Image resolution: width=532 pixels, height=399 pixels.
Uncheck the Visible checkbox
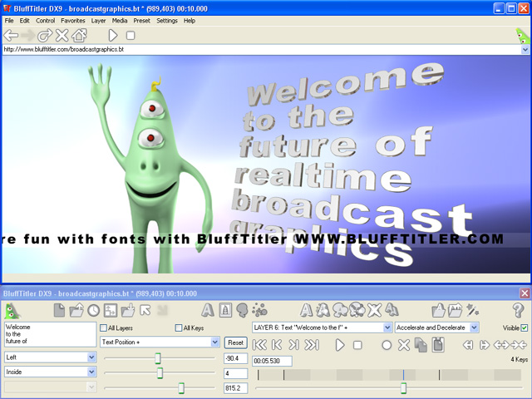click(x=525, y=328)
